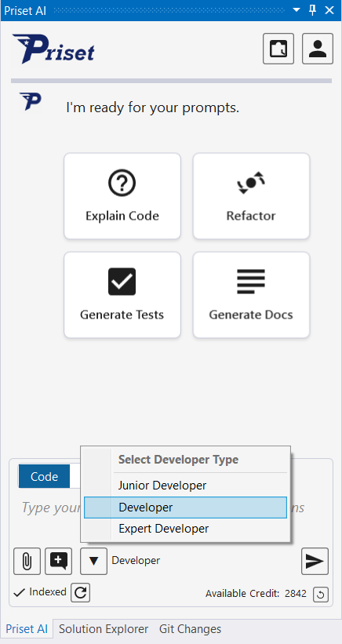Viewport: 342px width, 644px height.
Task: Choose Junior Developer from the menu
Action: click(x=186, y=486)
